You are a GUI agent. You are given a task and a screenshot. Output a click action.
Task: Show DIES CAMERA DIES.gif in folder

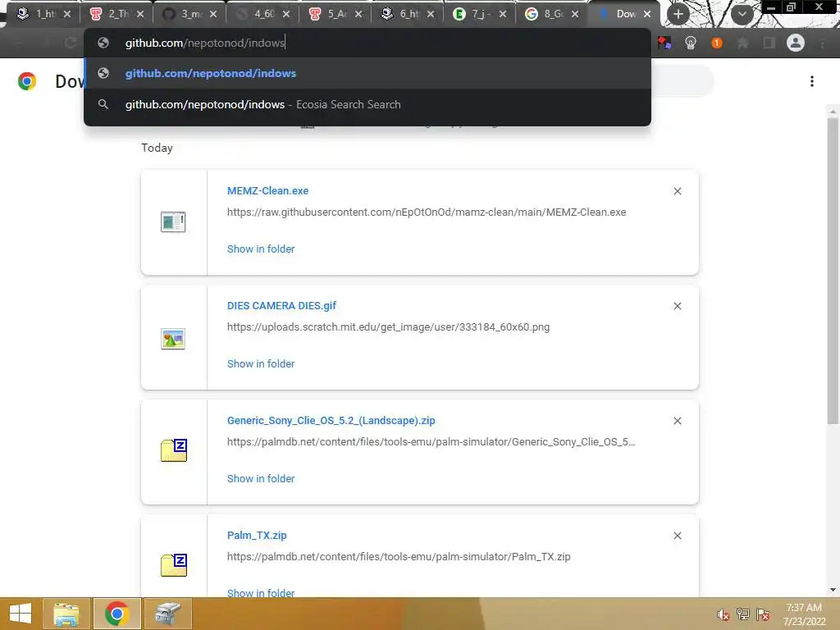click(x=261, y=363)
